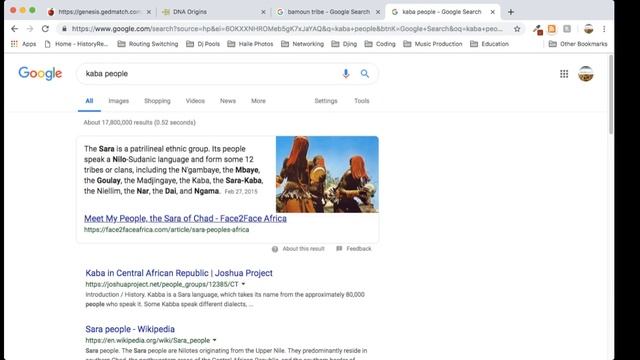Screen dimensions: 640x360
Task: Open the Home - HistoryRe... bookmark
Action: [x=76, y=44]
